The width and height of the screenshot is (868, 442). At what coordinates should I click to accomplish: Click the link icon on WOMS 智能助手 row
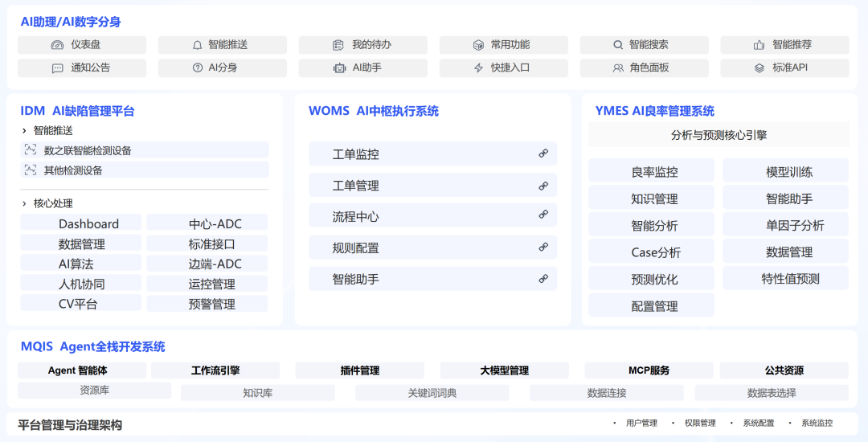(x=543, y=278)
